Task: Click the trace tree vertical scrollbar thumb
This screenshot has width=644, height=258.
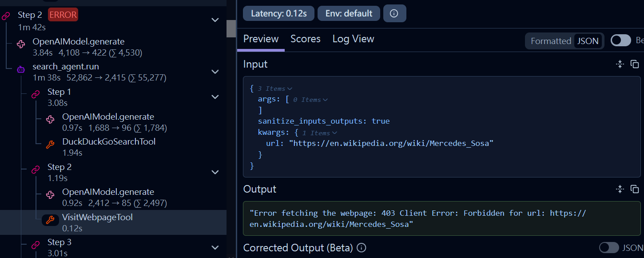Action: click(231, 28)
